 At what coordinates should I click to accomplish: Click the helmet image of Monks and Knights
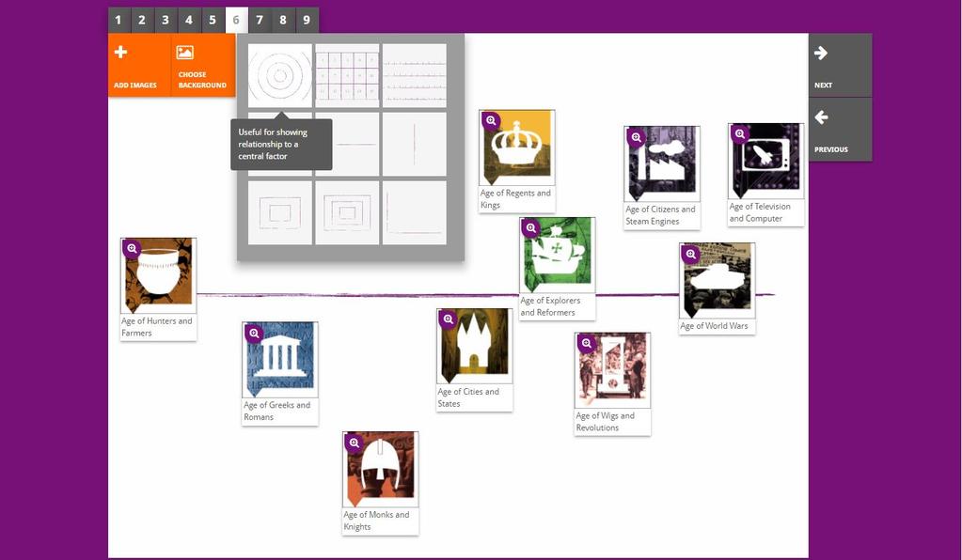pos(381,469)
